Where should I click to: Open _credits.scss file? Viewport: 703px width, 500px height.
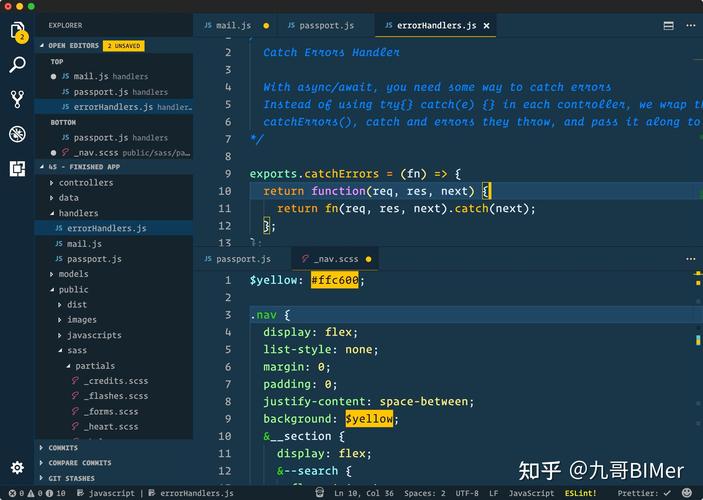[115, 381]
